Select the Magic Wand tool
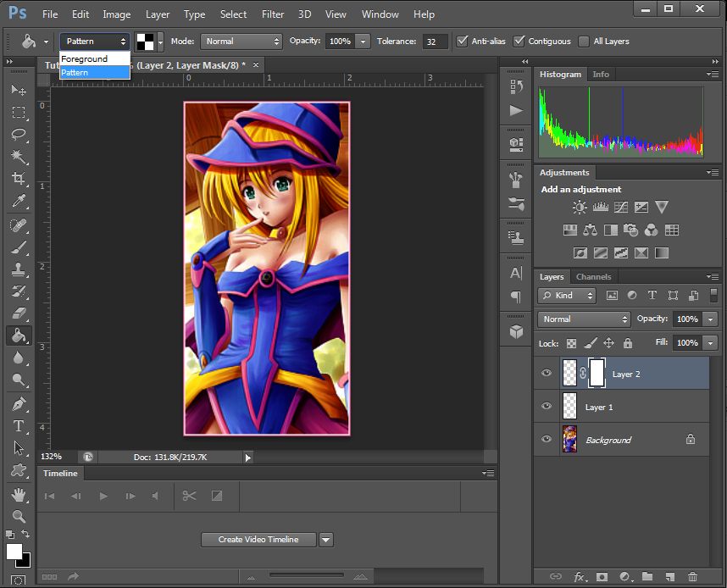The width and height of the screenshot is (727, 588). point(19,156)
